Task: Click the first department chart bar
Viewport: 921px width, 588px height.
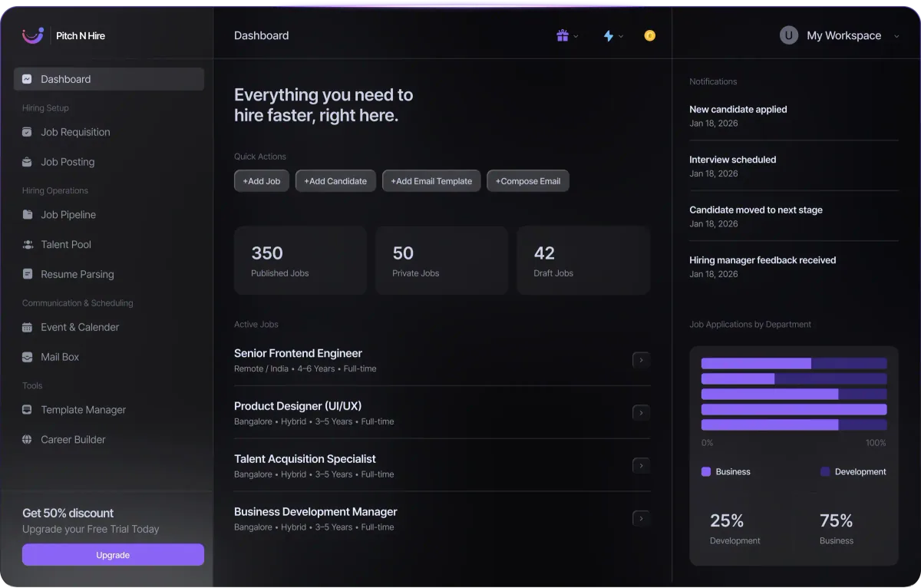Action: point(794,364)
